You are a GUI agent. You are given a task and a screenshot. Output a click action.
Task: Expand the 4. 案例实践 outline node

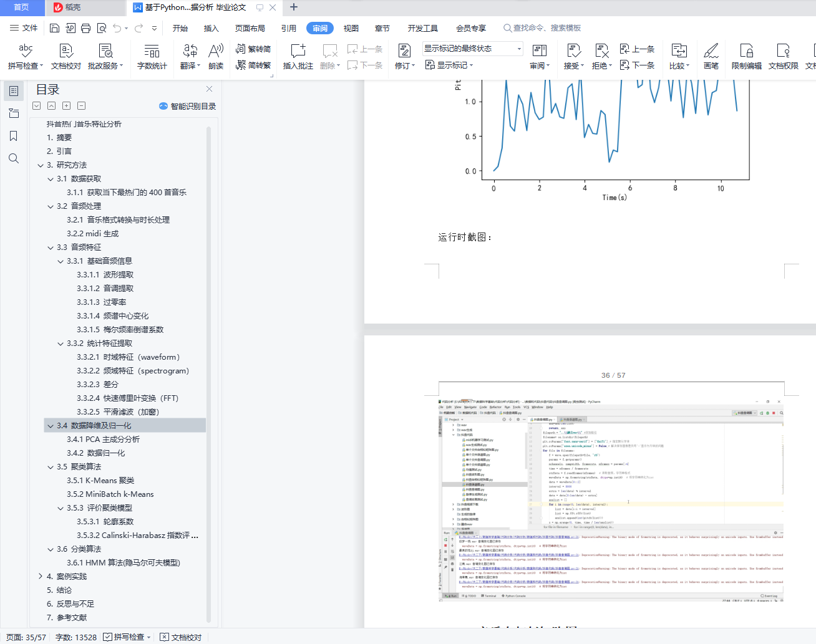pyautogui.click(x=41, y=577)
